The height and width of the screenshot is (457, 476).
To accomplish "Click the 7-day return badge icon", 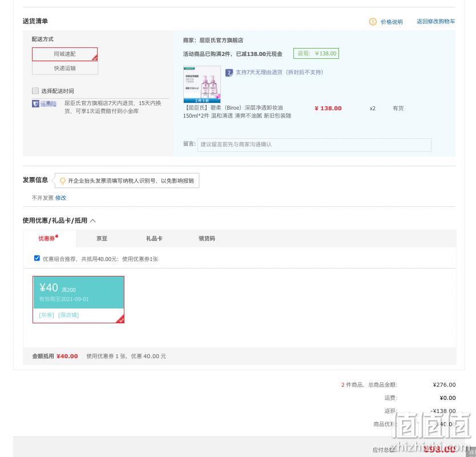I will [x=229, y=73].
